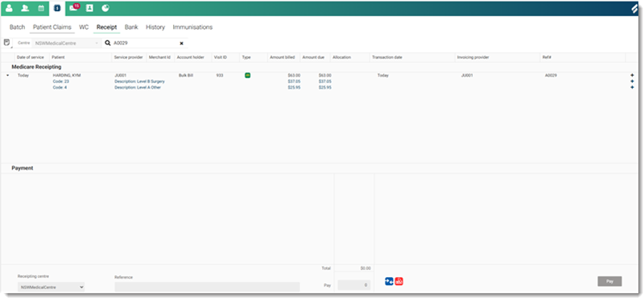Clear the A0029 search text
Screen dimensions: 644x298
[182, 43]
